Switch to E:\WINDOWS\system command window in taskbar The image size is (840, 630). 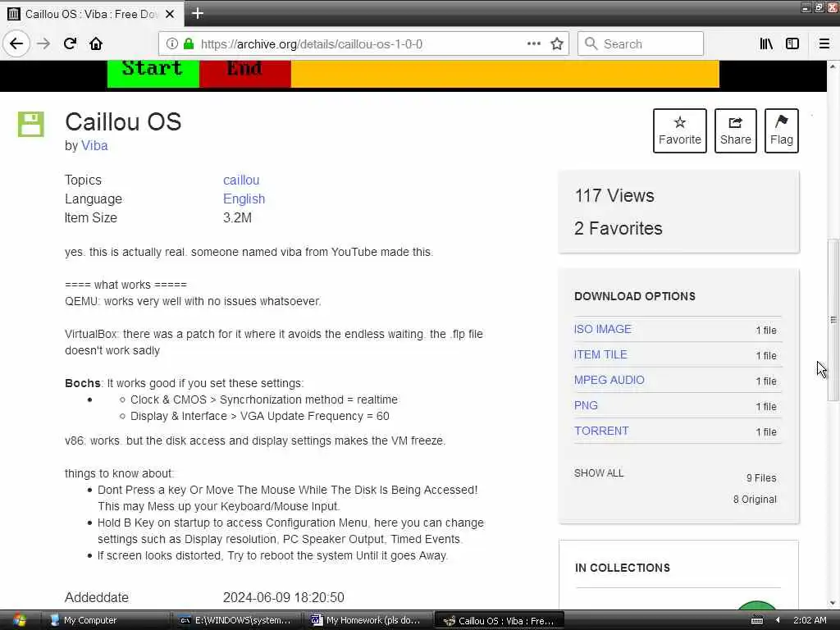click(237, 620)
